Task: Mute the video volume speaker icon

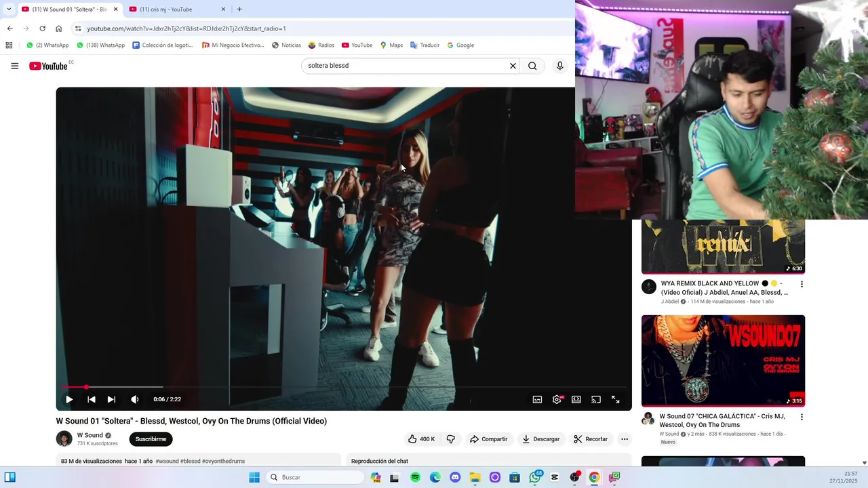Action: (134, 399)
